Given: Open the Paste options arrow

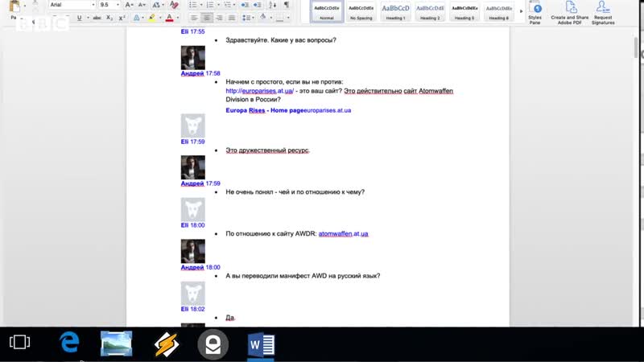Looking at the screenshot, I should coord(25,6).
